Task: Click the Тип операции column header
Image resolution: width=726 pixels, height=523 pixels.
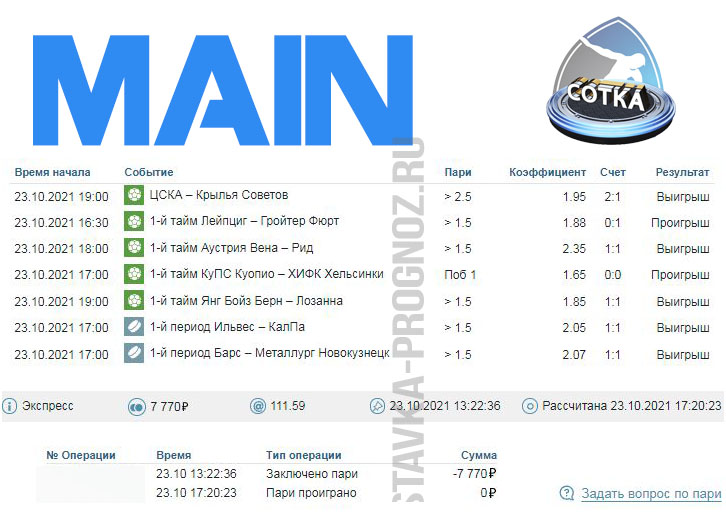Action: 304,455
